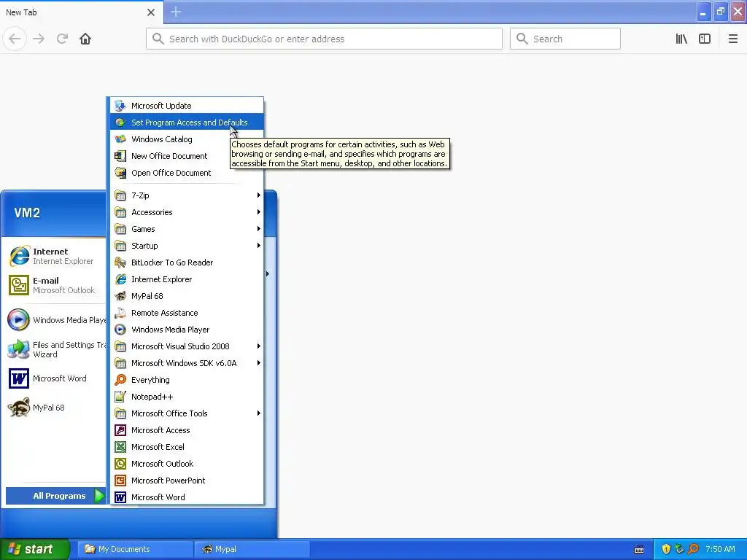Click the All Programs button
The height and width of the screenshot is (560, 747).
pyautogui.click(x=55, y=496)
